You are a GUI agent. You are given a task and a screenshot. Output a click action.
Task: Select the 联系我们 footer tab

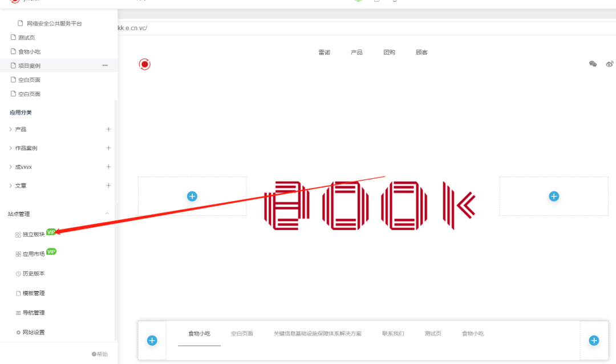[x=393, y=333]
